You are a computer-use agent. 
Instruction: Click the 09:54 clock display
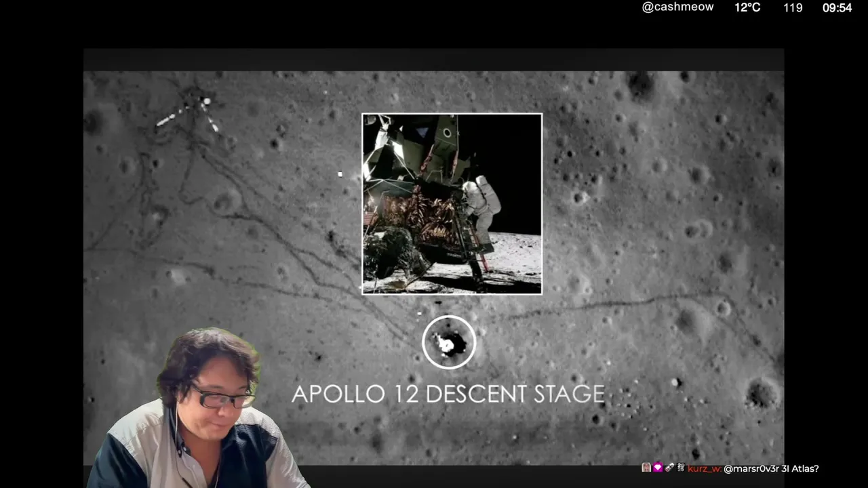[x=837, y=8]
